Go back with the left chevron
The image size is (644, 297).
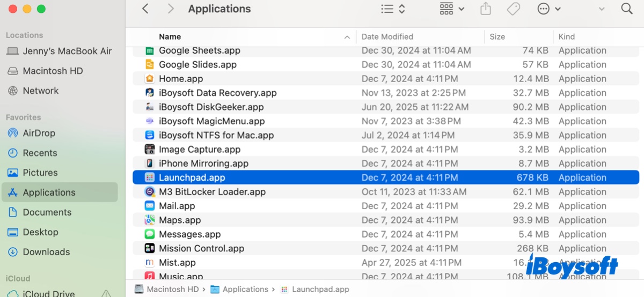tap(145, 9)
